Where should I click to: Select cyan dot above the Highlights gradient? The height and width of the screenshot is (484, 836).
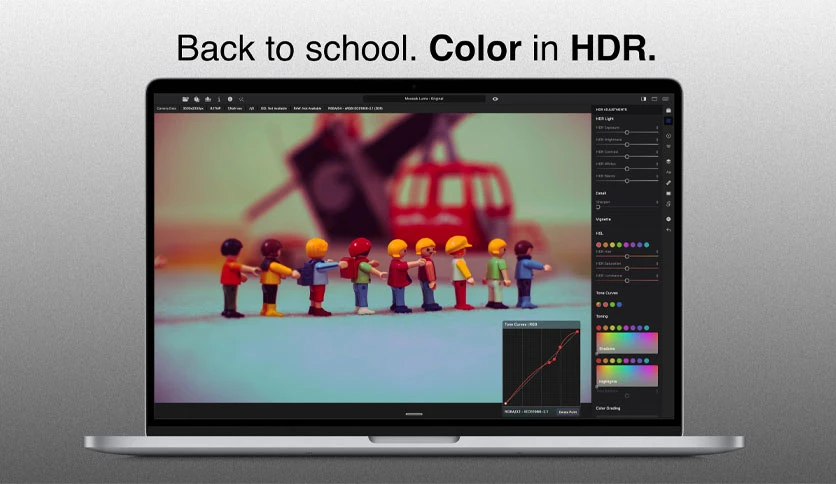pos(647,361)
